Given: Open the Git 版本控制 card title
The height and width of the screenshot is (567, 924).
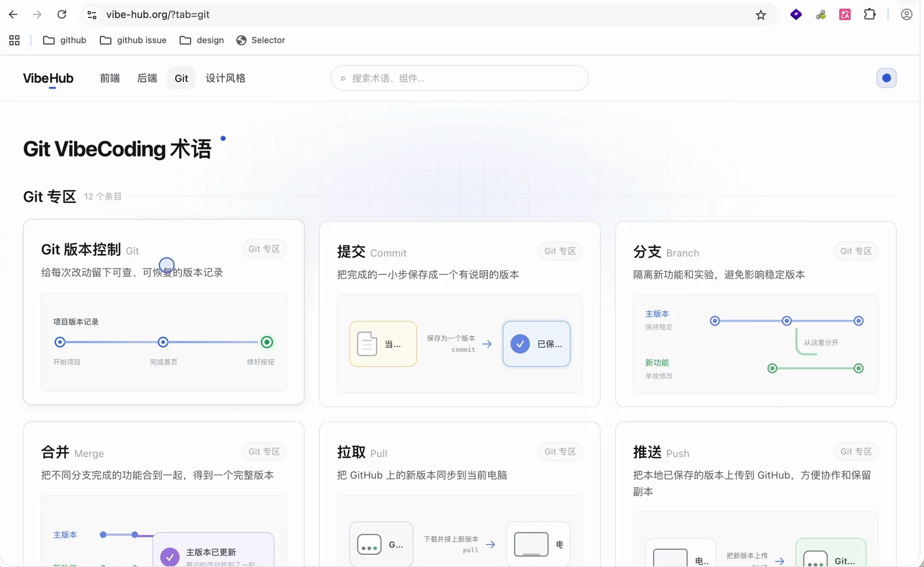Looking at the screenshot, I should 81,249.
